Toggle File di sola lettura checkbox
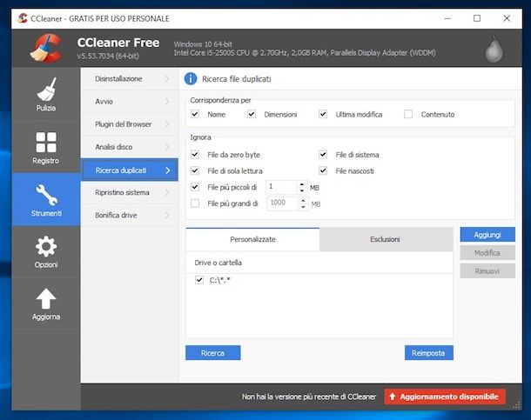Viewport: 531px width, 420px height. tap(195, 170)
